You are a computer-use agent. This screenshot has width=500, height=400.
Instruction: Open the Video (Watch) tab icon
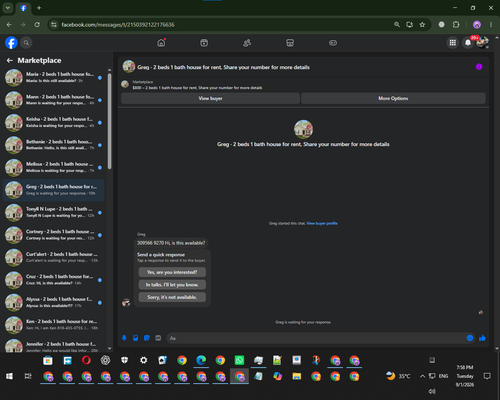[204, 43]
